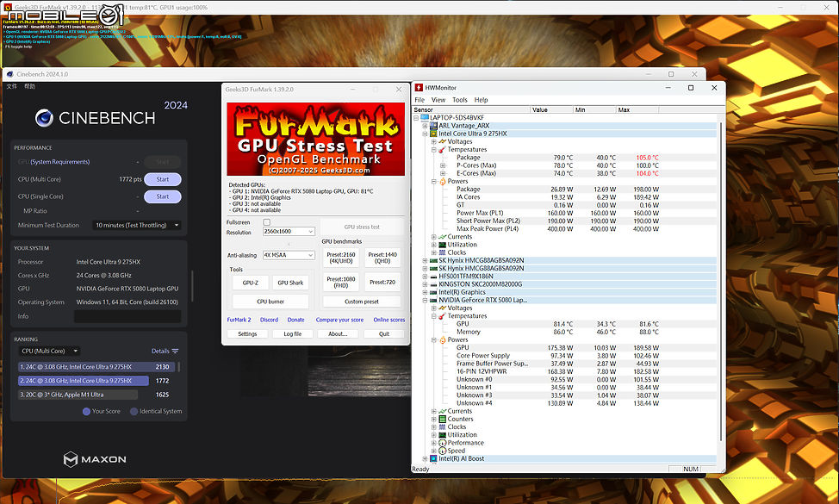Click the Currents icon under Intel Core Ultra 9

click(442, 236)
